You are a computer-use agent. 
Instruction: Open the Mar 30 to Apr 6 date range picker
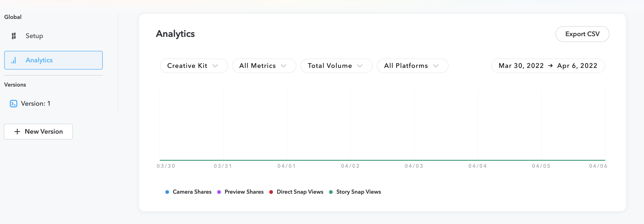548,66
